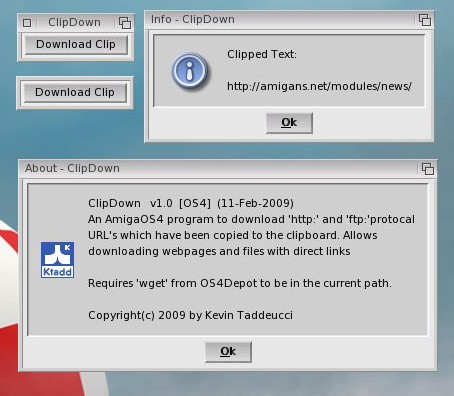
Task: Click the ClipDown v1.0 [OS4] version line
Action: click(x=191, y=203)
